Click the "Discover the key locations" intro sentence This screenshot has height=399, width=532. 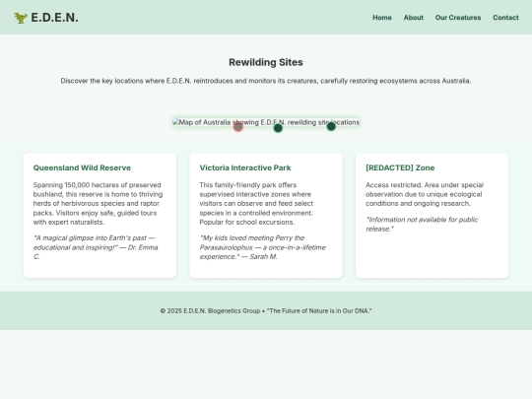click(266, 81)
